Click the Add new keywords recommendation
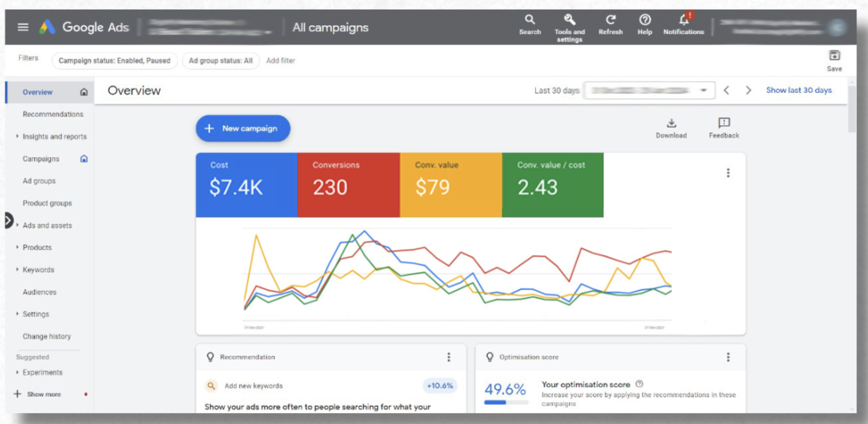This screenshot has height=424, width=868. [x=254, y=386]
